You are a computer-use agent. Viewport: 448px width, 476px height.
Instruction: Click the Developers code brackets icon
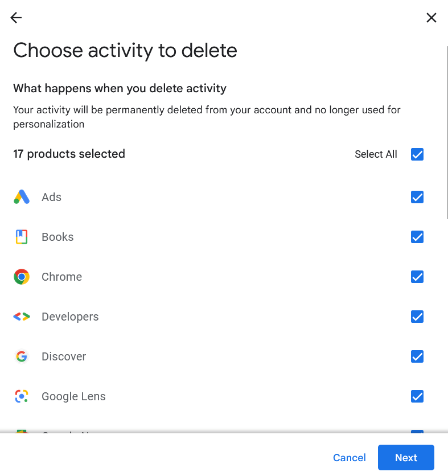pos(22,317)
